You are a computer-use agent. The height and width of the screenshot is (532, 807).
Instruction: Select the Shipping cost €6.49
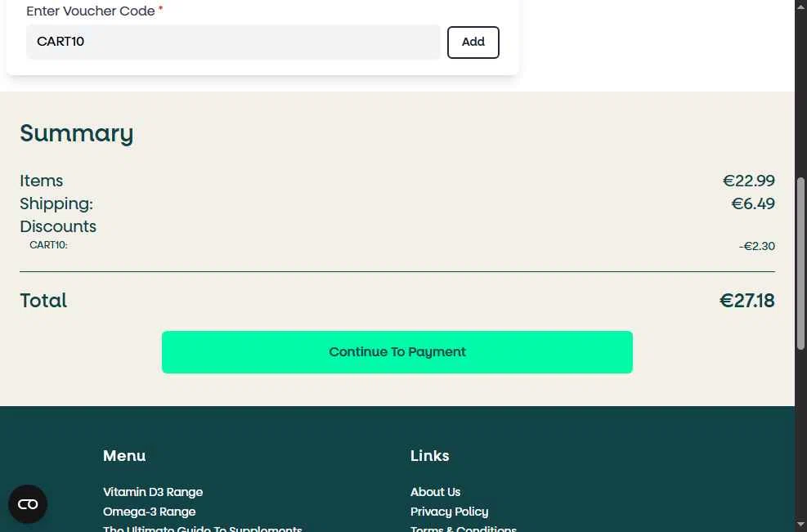point(753,203)
